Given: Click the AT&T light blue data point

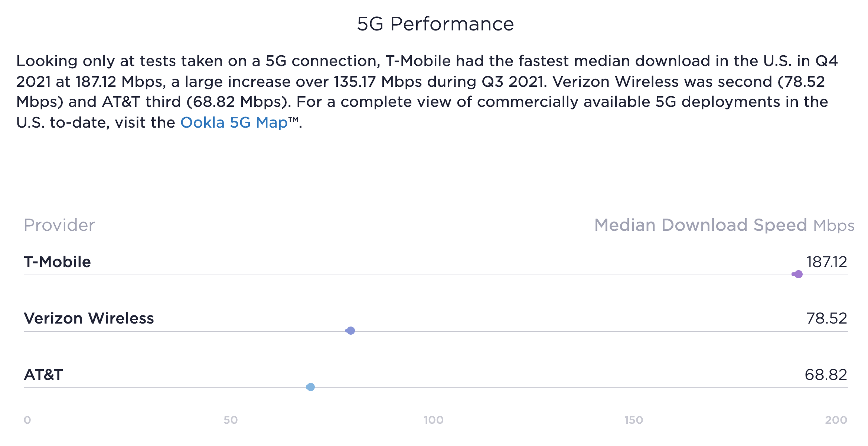Looking at the screenshot, I should (x=310, y=387).
